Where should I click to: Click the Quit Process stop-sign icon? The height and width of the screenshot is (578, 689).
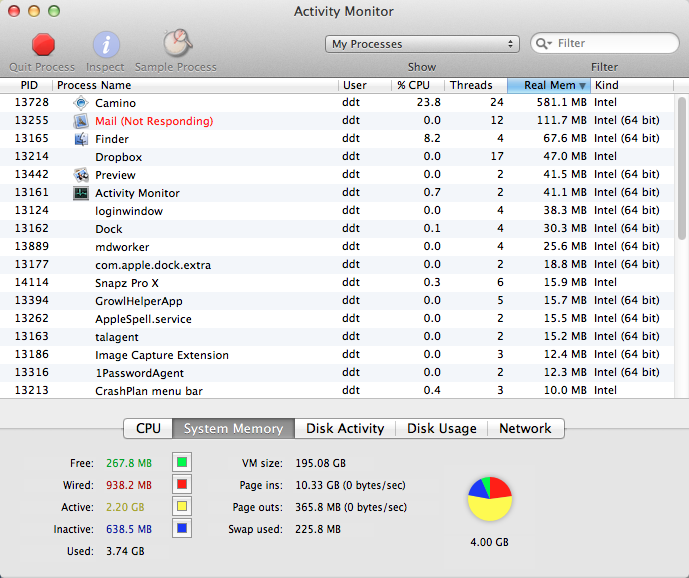[43, 44]
